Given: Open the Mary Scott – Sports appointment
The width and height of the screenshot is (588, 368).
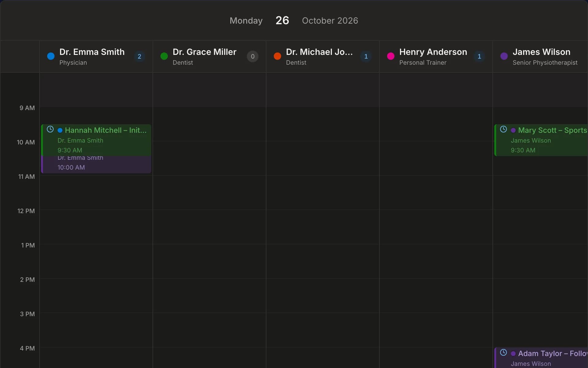Looking at the screenshot, I should [541, 140].
